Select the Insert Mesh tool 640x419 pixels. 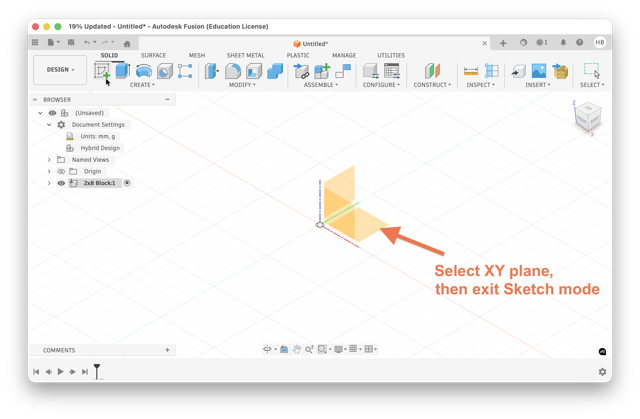[560, 71]
